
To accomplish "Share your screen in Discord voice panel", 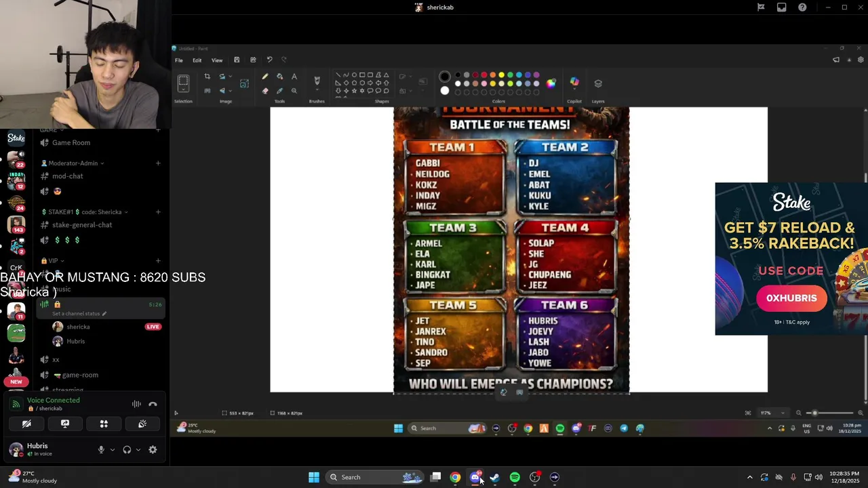I will pyautogui.click(x=65, y=424).
